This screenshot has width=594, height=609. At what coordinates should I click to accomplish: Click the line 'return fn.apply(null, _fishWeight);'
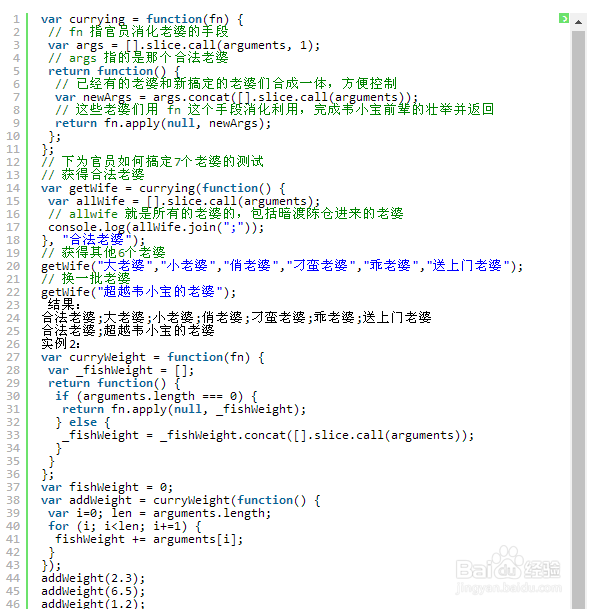coord(184,409)
